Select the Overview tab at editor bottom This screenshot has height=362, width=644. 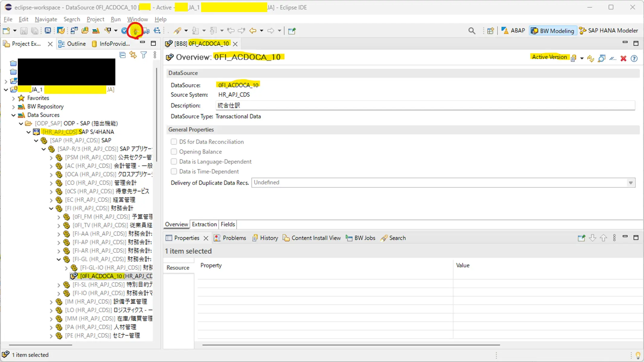[x=177, y=224]
